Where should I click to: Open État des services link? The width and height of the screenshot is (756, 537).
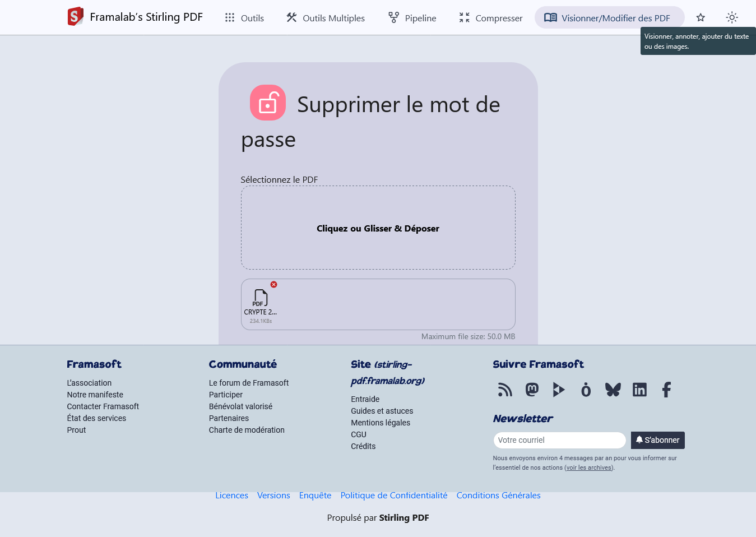point(96,418)
